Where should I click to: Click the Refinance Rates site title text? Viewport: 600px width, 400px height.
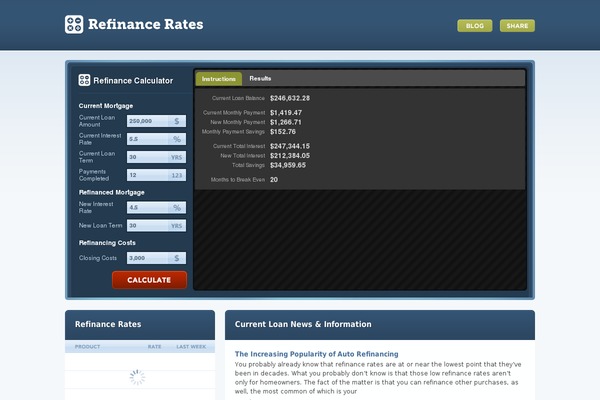(x=145, y=24)
